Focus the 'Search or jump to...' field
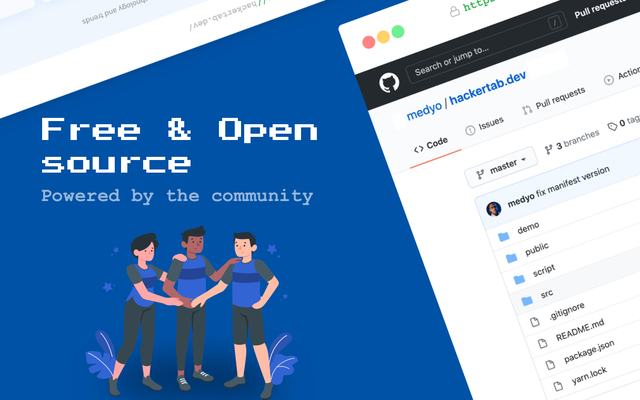The width and height of the screenshot is (640, 400). pos(486,48)
